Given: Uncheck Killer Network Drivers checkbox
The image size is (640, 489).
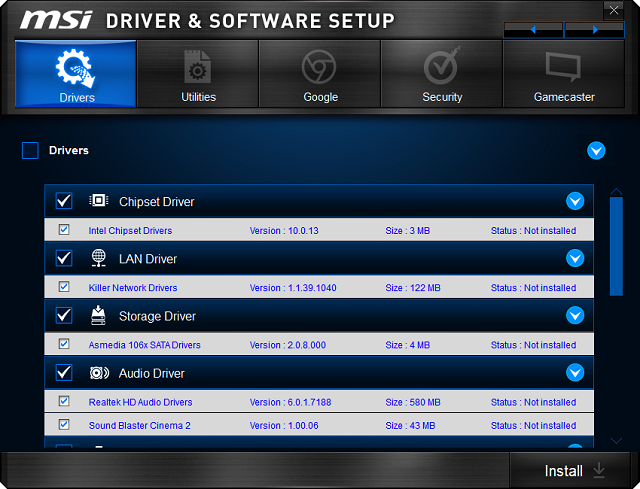Looking at the screenshot, I should [64, 287].
